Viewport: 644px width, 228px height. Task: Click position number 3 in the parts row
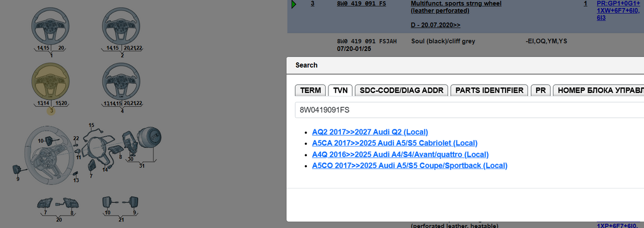[x=313, y=4]
